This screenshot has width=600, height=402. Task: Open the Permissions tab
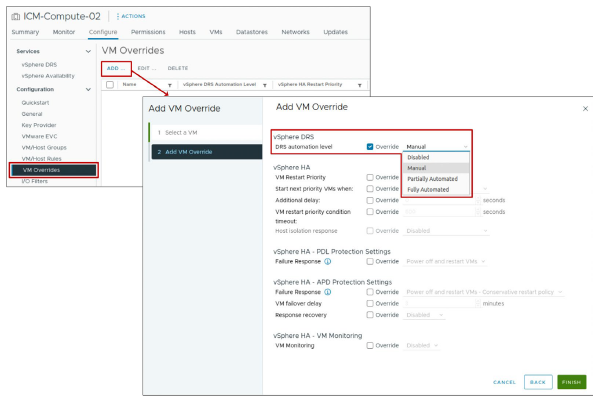tap(148, 32)
